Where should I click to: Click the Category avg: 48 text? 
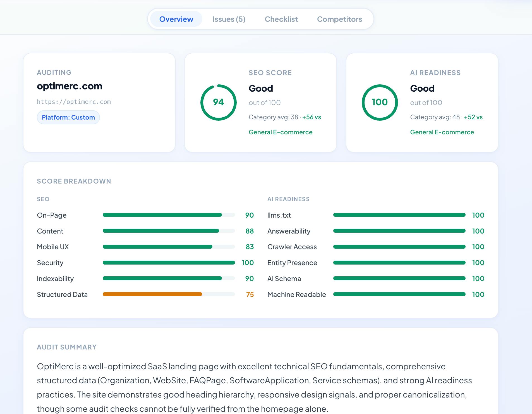pos(435,117)
